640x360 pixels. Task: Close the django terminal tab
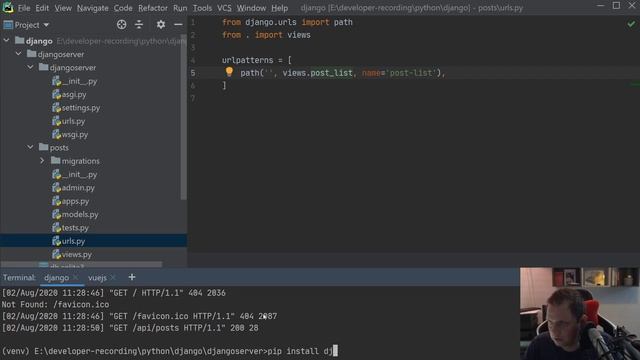[76, 278]
